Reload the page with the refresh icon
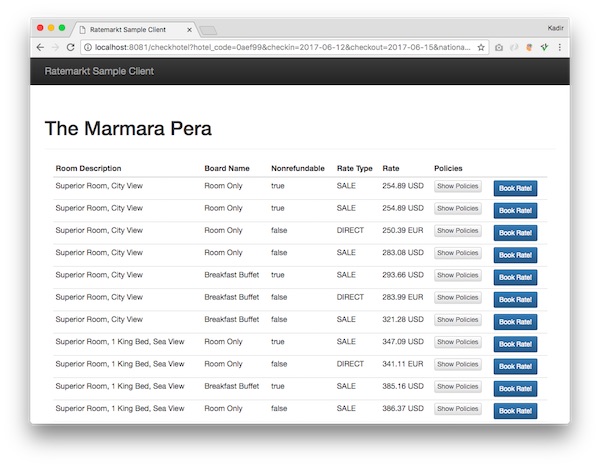Screen dimensions: 600x467 click(x=70, y=47)
